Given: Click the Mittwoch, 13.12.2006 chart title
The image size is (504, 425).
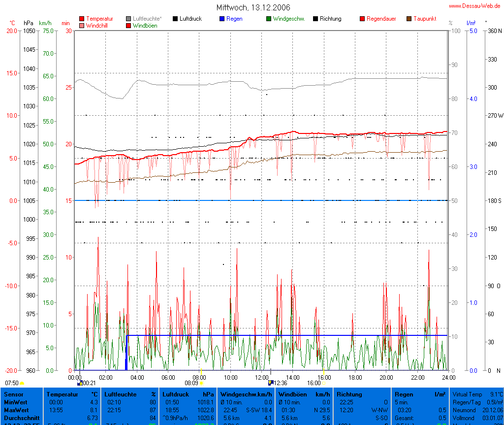Looking at the screenshot, I should click(253, 7).
